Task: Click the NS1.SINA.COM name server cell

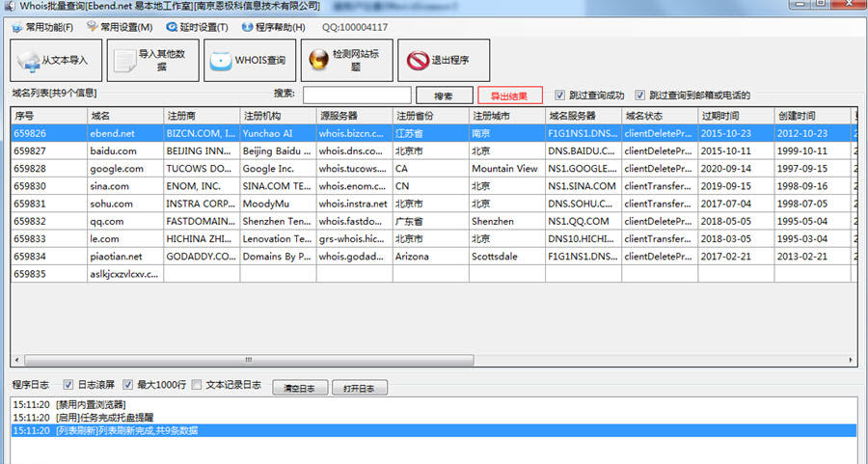Action: [x=583, y=186]
